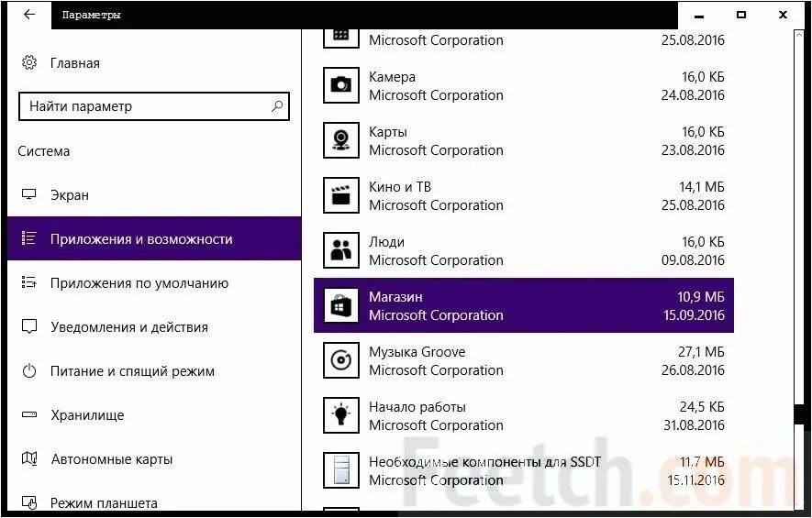The height and width of the screenshot is (518, 812).
Task: Open Автономные карты settings
Action: click(111, 459)
